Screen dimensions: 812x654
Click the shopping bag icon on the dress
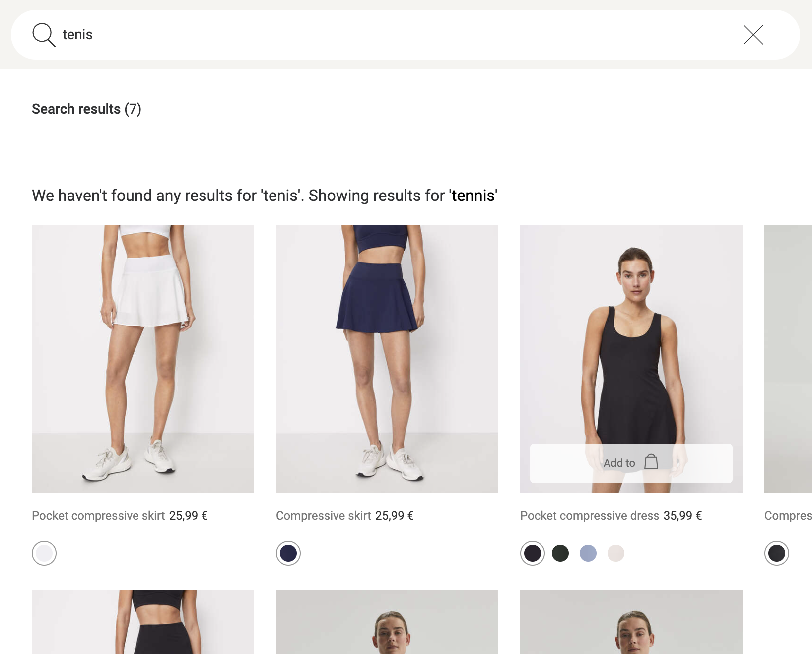click(651, 462)
